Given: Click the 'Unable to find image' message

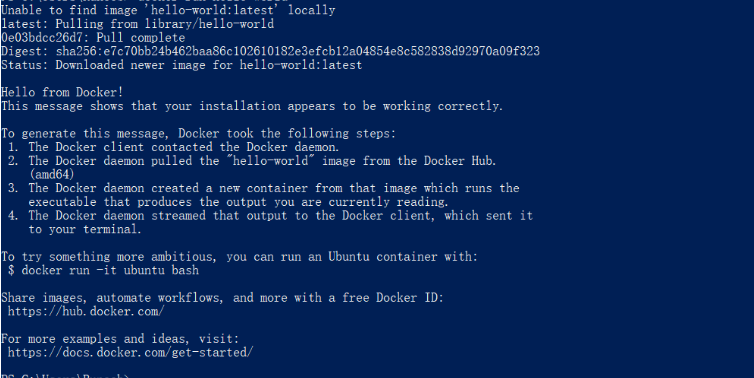Looking at the screenshot, I should click(x=168, y=10).
